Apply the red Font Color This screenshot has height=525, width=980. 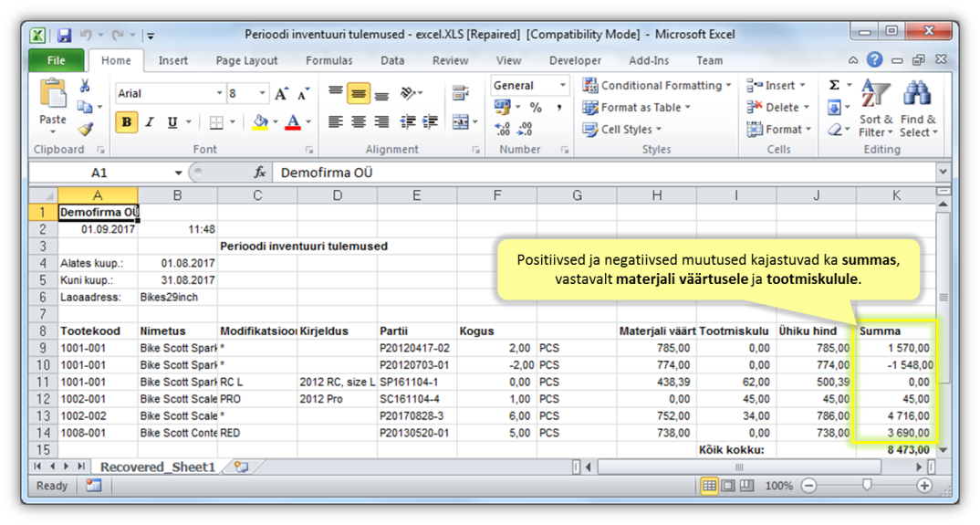(x=293, y=122)
